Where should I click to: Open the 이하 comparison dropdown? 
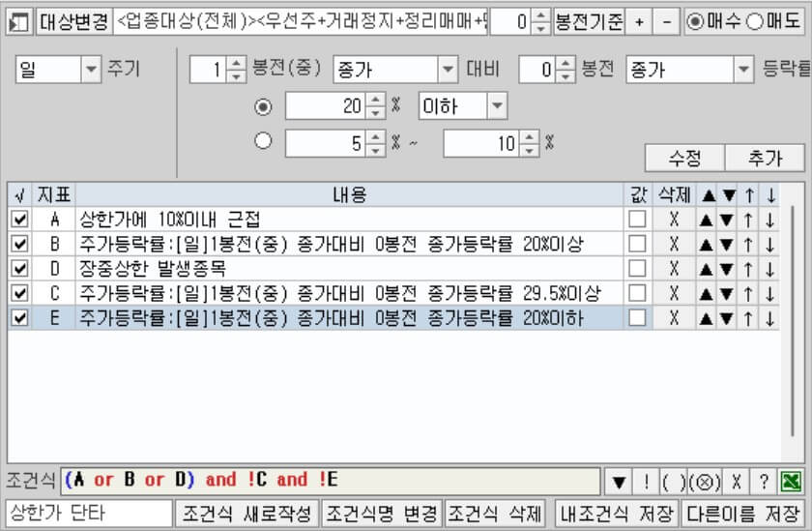(x=497, y=106)
